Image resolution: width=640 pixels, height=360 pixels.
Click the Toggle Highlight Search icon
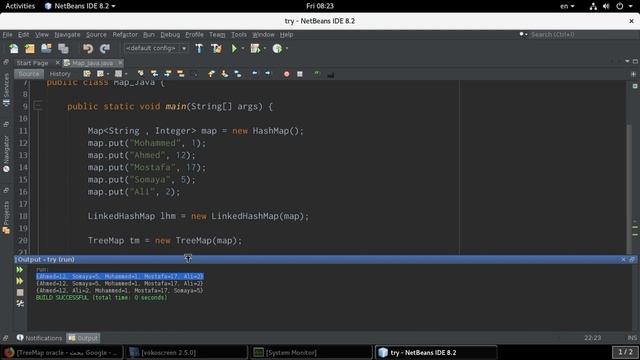(181, 74)
